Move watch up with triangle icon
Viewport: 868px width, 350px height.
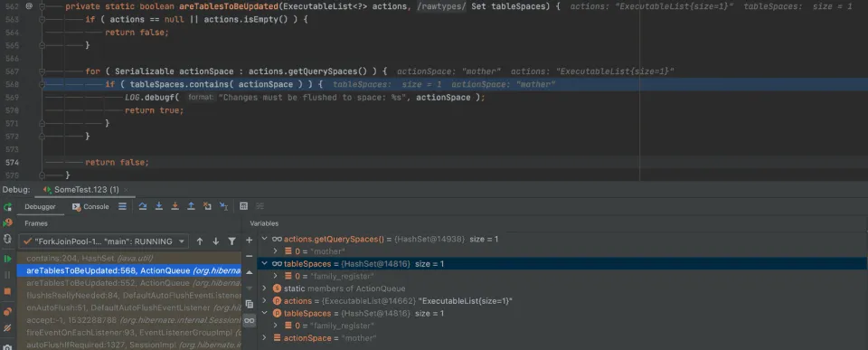[x=250, y=272]
